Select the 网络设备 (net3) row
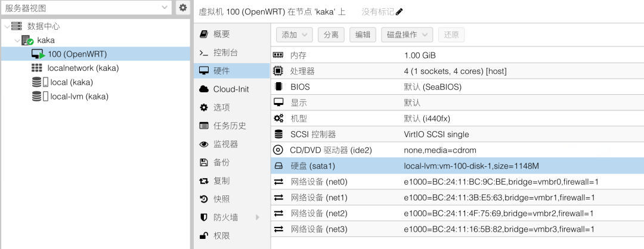Screen dimensions: 644x249 click(x=457, y=229)
